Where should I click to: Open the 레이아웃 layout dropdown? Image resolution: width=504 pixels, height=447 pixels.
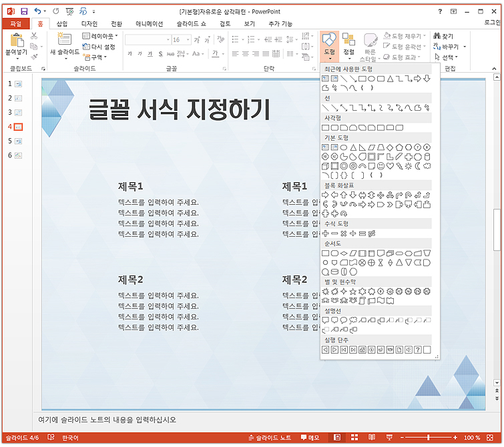click(x=100, y=36)
